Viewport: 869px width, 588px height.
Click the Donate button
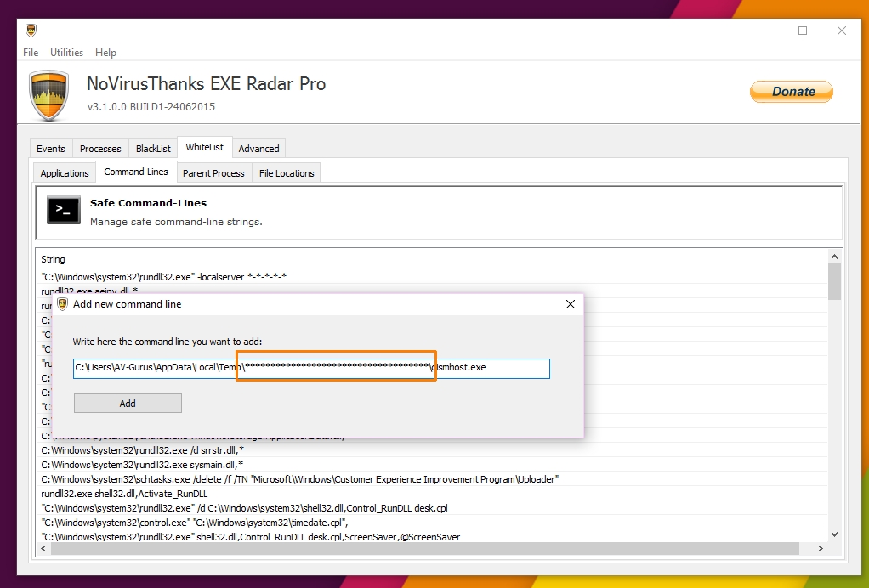pos(792,92)
